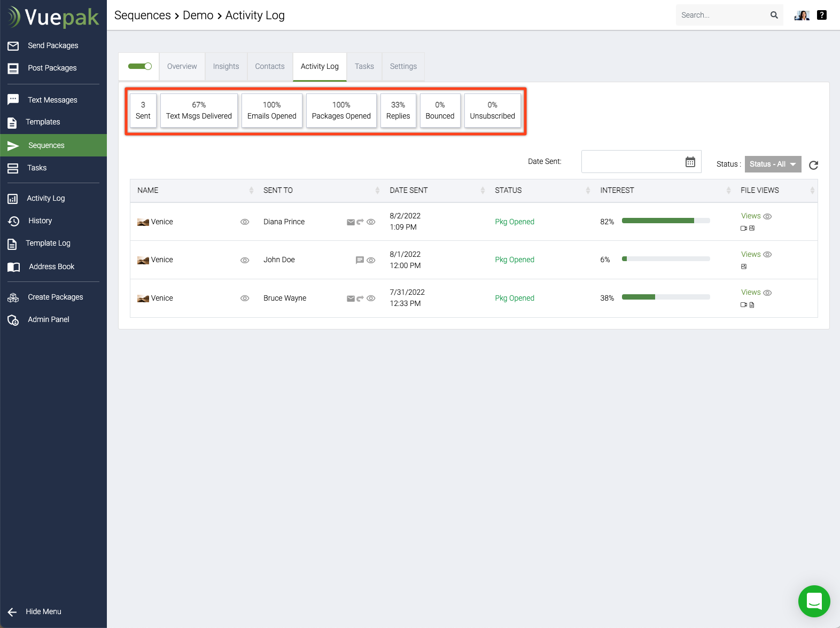Open the green chat support bubble
The width and height of the screenshot is (840, 628).
814,601
